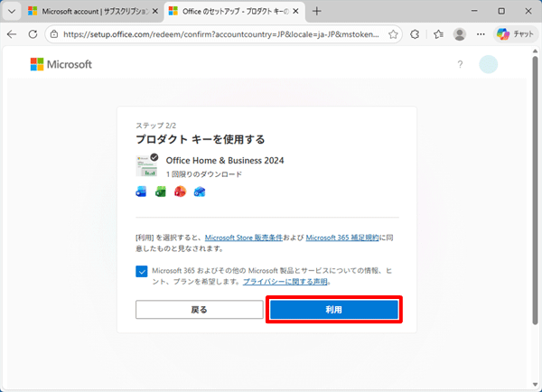Click the red PowerPoint app icon
542x392 pixels.
(x=180, y=191)
